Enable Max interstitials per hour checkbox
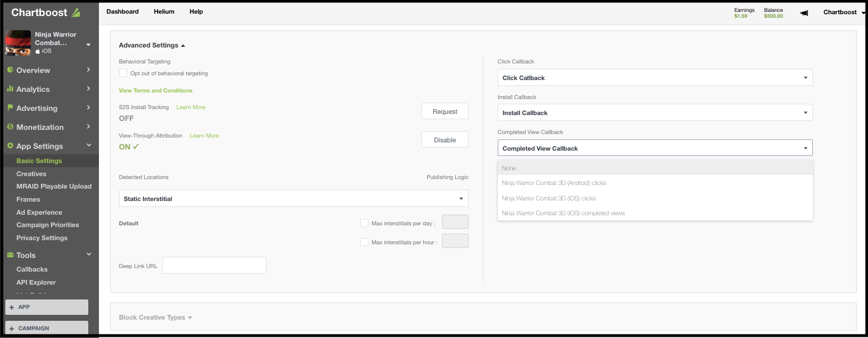Image resolution: width=868 pixels, height=338 pixels. 364,242
